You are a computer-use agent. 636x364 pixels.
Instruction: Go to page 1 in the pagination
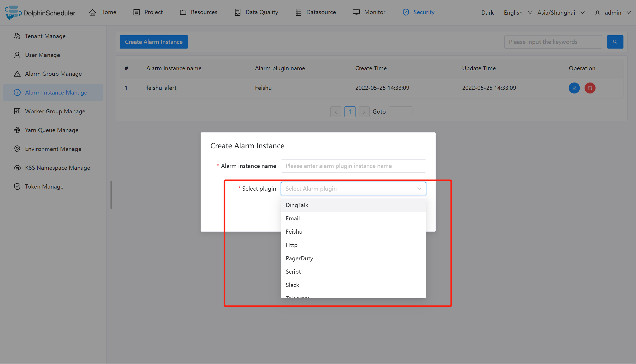pos(350,112)
